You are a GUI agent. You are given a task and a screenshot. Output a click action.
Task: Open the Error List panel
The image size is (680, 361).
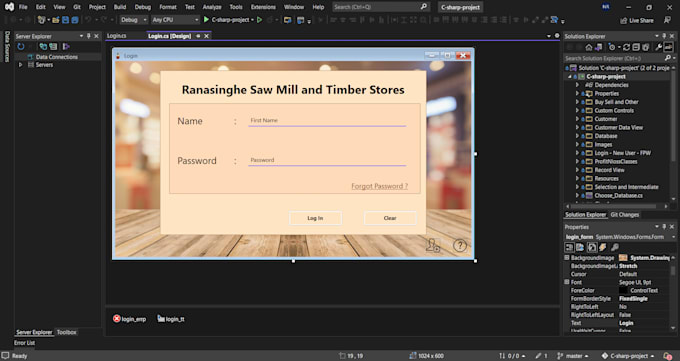[x=24, y=343]
